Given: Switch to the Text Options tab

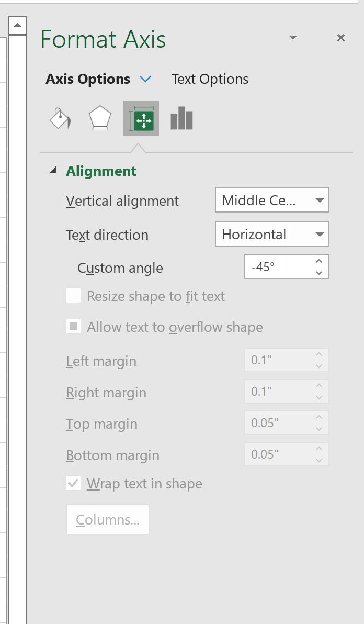Looking at the screenshot, I should click(209, 79).
